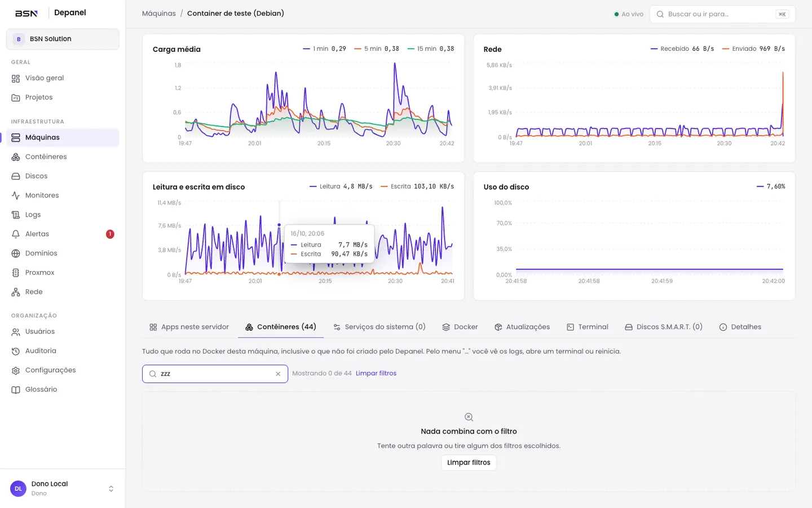The width and height of the screenshot is (812, 508).
Task: Click the Domínios globe icon
Action: [x=16, y=253]
